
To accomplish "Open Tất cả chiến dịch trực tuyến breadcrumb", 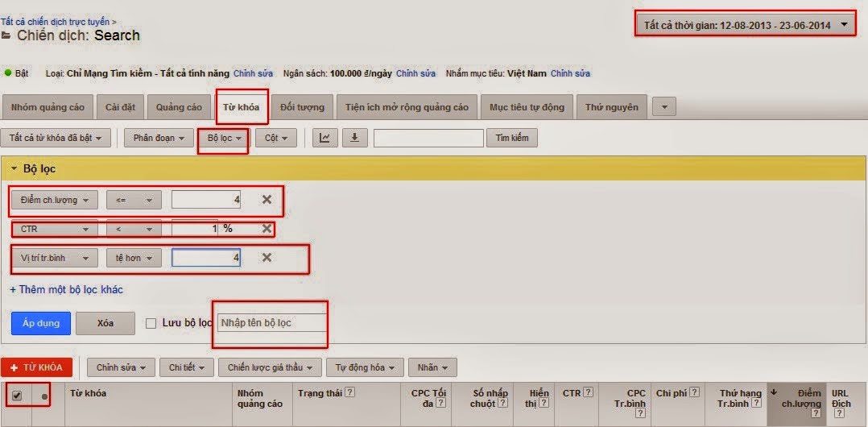I will coord(56,22).
